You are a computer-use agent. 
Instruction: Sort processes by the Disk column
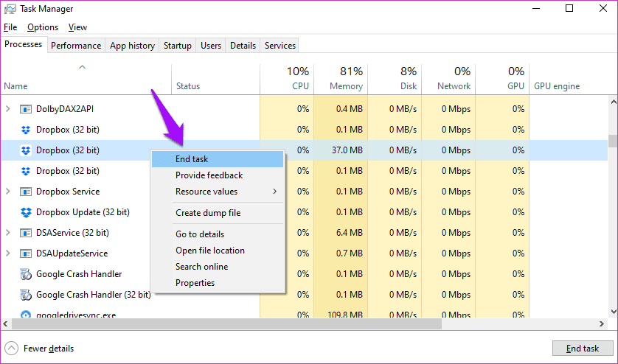click(395, 79)
